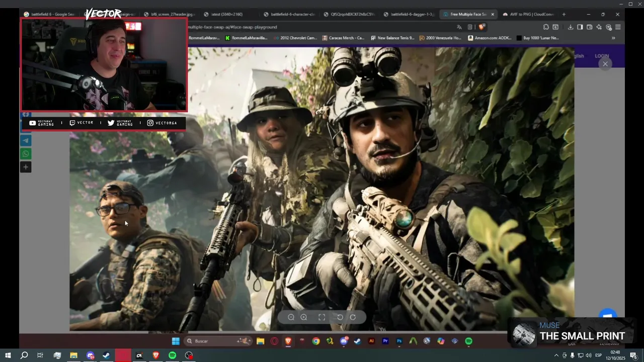This screenshot has height=362, width=644.
Task: Open Spotify on bottom taskbar
Action: pos(172,355)
